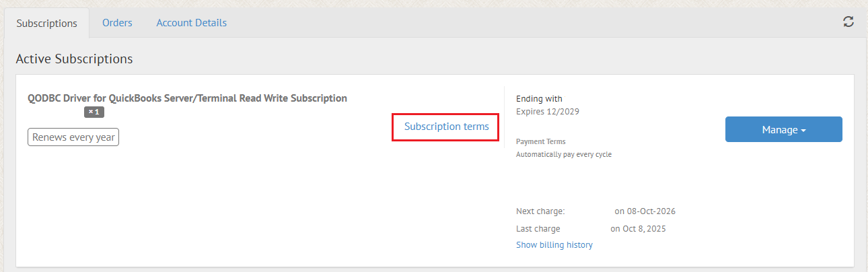Screen dimensions: 868x272
Task: Click the Active Subscriptions heading
Action: click(74, 59)
